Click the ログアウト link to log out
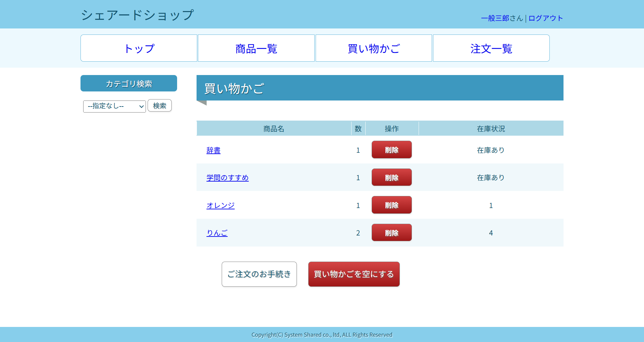Image resolution: width=644 pixels, height=342 pixels. pyautogui.click(x=545, y=18)
